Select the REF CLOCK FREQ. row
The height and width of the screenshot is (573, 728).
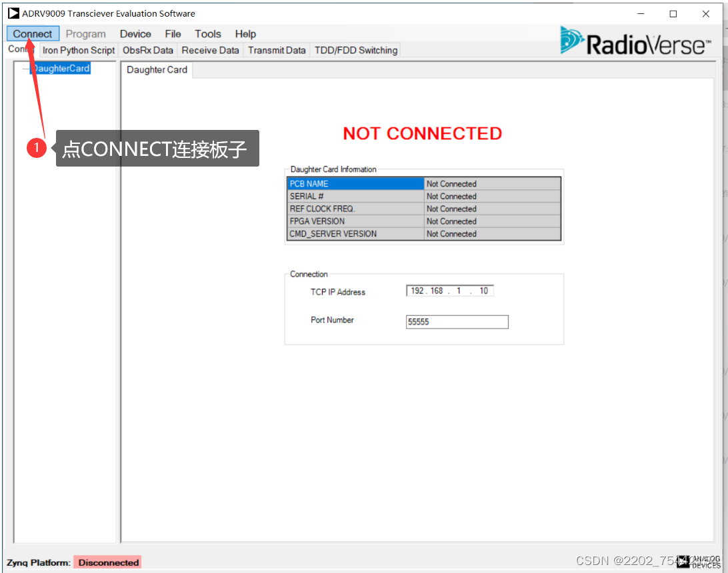click(423, 209)
